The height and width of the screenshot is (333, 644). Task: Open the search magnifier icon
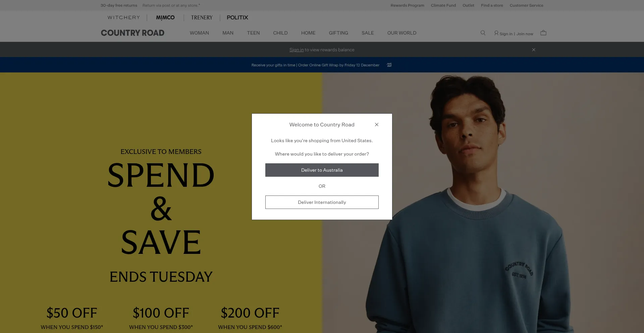click(483, 33)
